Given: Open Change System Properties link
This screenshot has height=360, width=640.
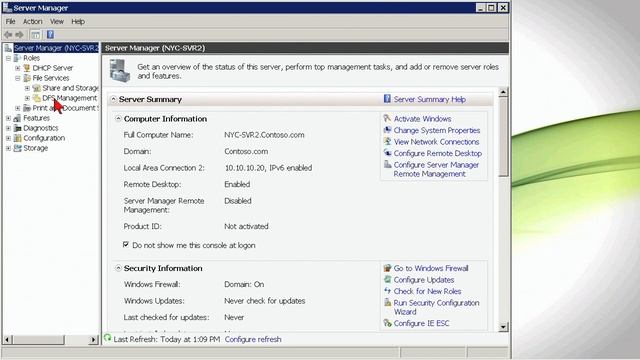Looking at the screenshot, I should [437, 130].
